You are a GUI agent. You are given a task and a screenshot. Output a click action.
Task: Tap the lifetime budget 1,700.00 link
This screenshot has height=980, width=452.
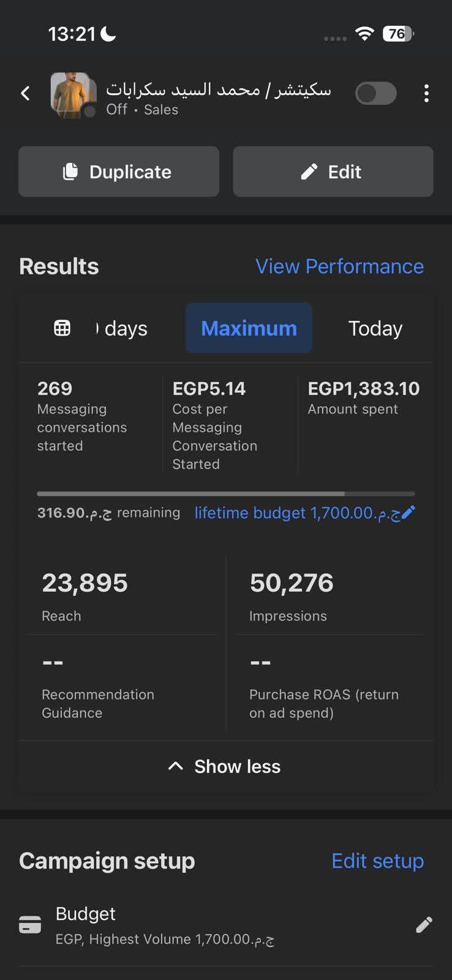[x=296, y=513]
